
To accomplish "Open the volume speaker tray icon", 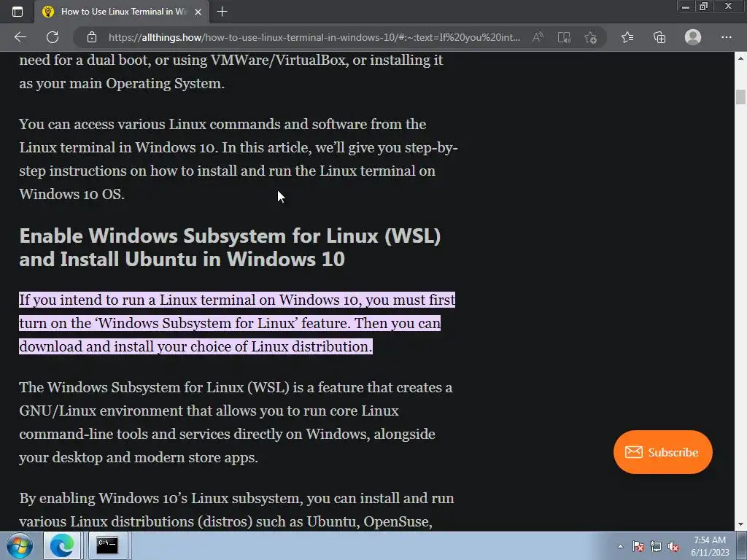I will click(x=673, y=546).
